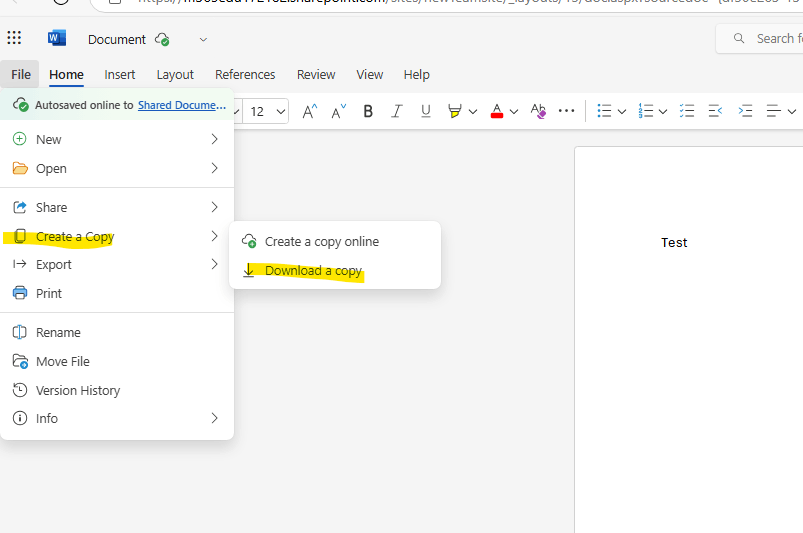Expand font color options arrow
803x533 pixels.
tap(514, 111)
